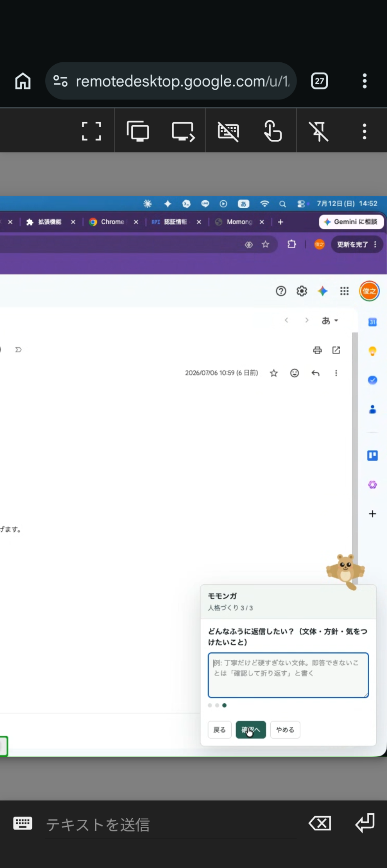Open the email's more options three-dot menu
The image size is (387, 868).
336,373
